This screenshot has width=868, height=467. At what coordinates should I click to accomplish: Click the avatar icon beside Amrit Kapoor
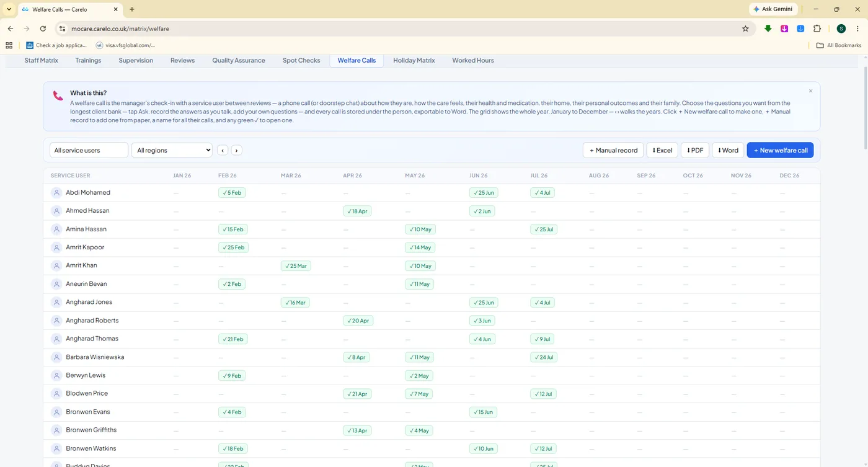pos(56,247)
